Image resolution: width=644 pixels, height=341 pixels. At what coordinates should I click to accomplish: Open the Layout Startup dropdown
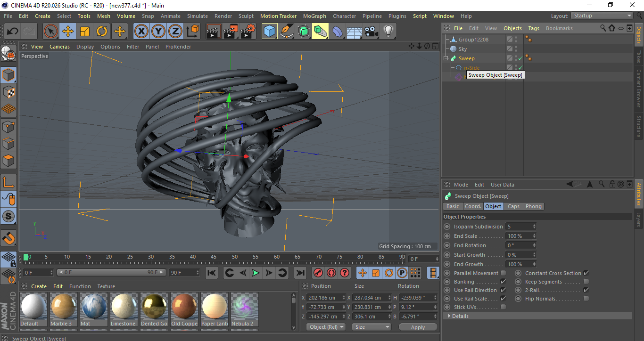[602, 16]
